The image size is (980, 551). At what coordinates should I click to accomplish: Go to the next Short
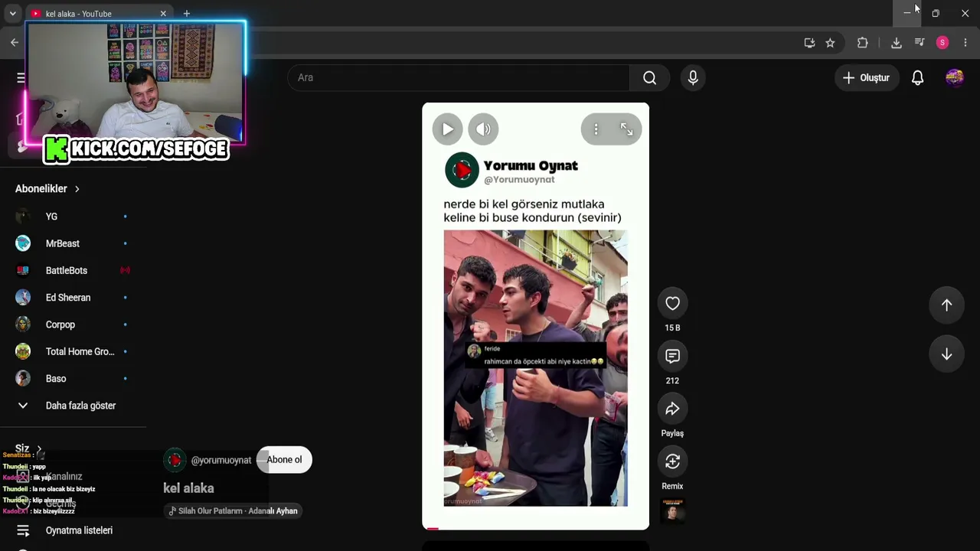(x=946, y=354)
